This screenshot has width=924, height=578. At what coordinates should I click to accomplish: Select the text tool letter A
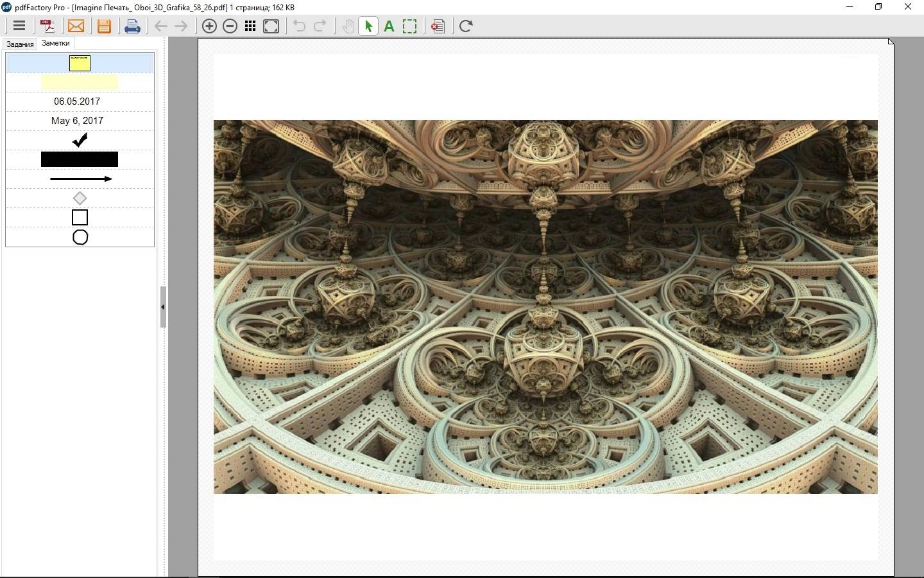[x=389, y=26]
